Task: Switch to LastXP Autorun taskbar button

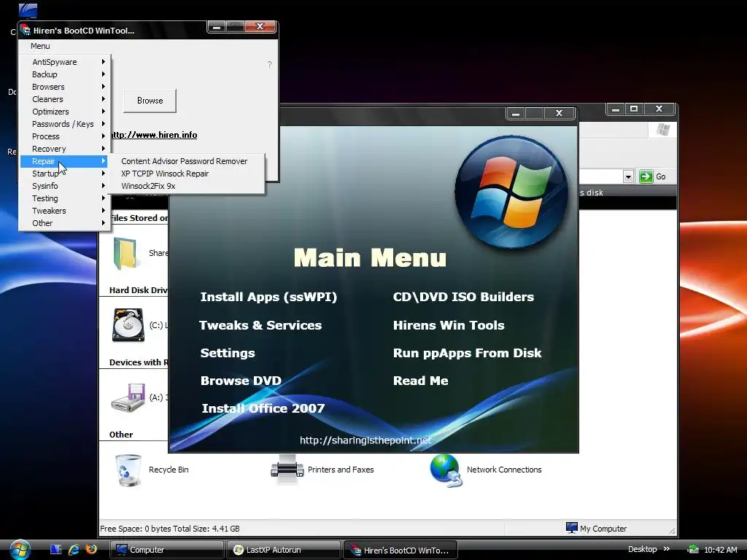Action: pyautogui.click(x=284, y=550)
